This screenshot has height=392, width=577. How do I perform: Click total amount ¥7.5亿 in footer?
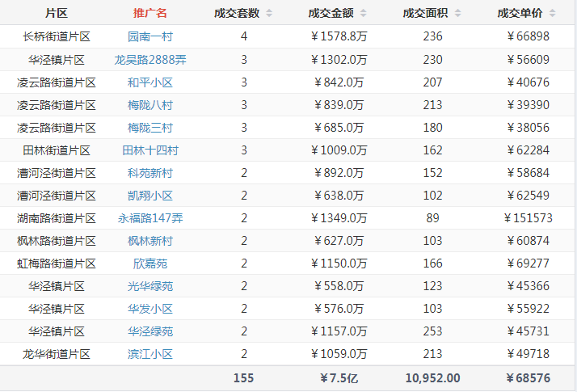coord(339,378)
